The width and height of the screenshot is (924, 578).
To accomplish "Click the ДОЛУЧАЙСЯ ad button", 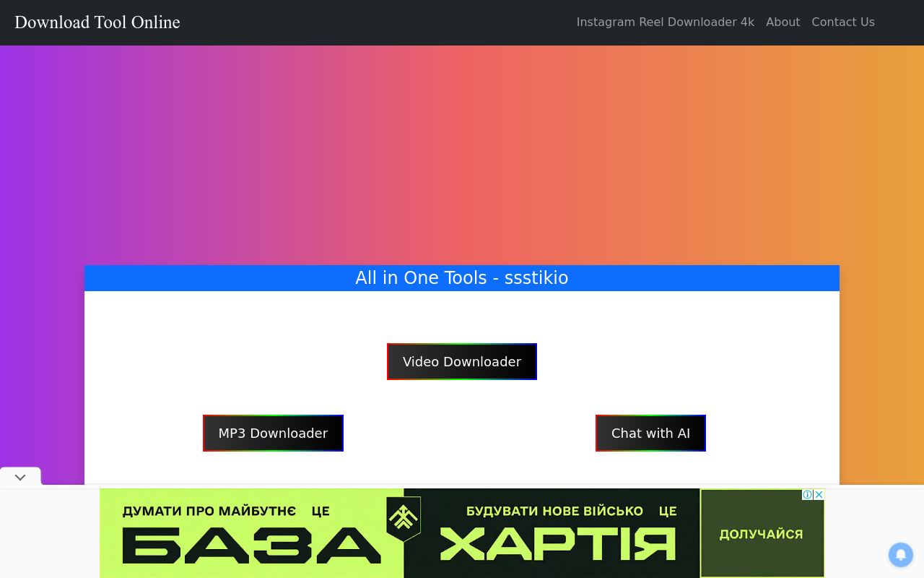I will tap(762, 534).
